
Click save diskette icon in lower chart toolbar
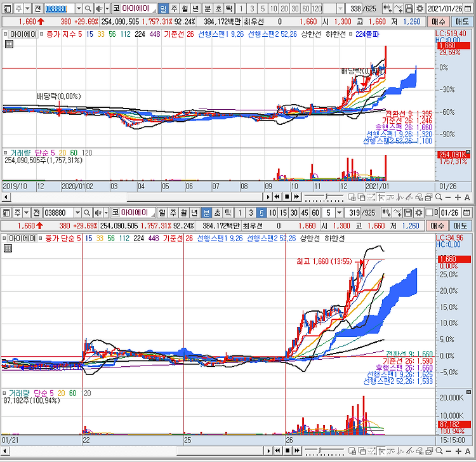click(408, 213)
